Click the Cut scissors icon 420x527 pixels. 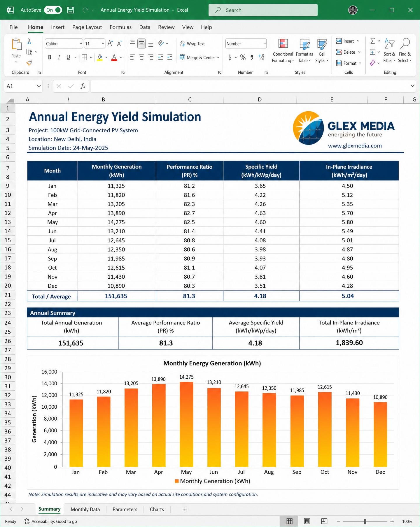29,41
